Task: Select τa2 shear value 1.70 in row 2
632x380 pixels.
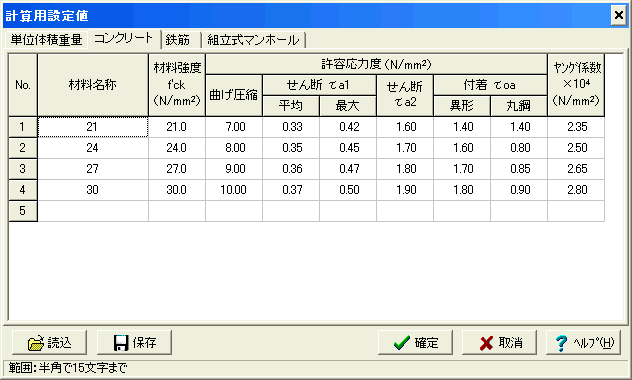Action: [x=405, y=148]
